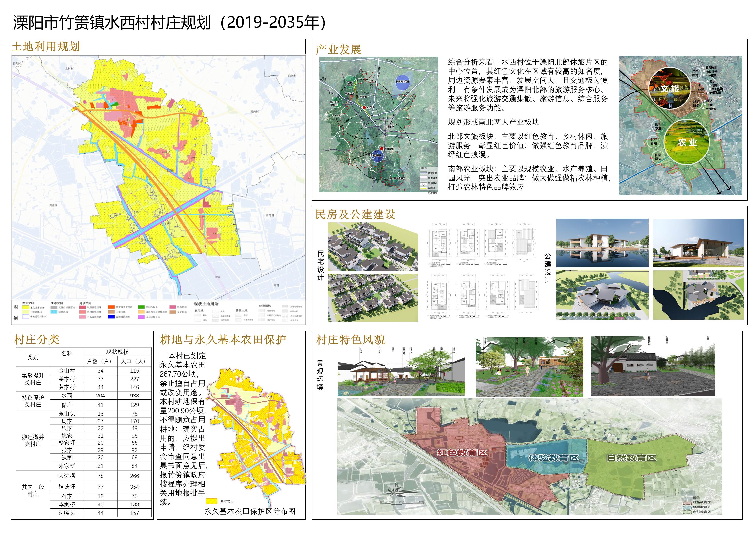Click the 农业 circular image bubble
Image resolution: width=756 pixels, height=534 pixels.
687,142
